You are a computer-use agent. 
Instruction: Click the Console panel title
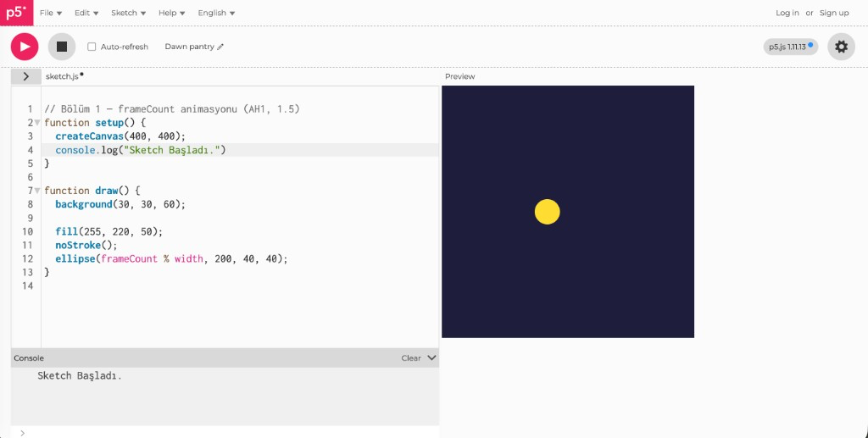29,358
